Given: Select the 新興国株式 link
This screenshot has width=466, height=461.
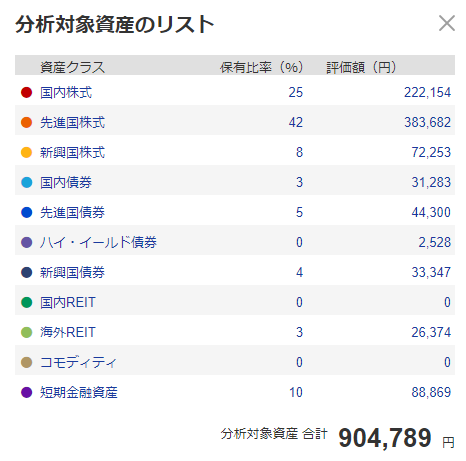Looking at the screenshot, I should (72, 153).
